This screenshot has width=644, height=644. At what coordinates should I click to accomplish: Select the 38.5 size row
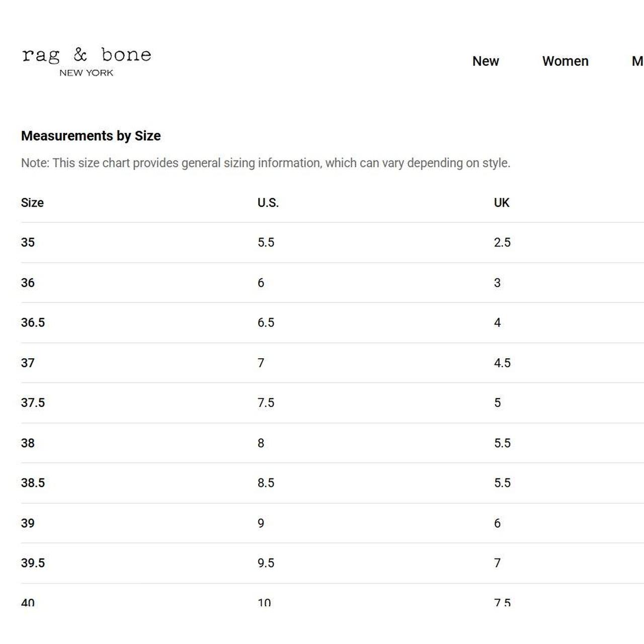32,482
